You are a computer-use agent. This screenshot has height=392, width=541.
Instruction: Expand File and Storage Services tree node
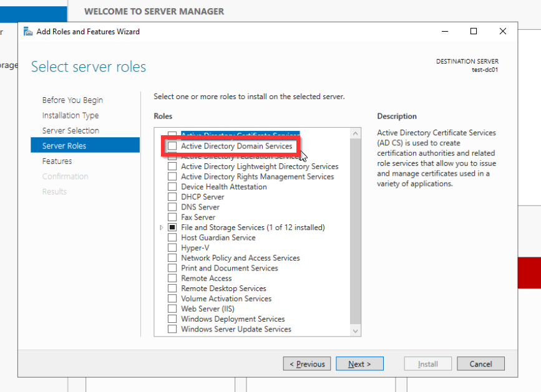[161, 227]
